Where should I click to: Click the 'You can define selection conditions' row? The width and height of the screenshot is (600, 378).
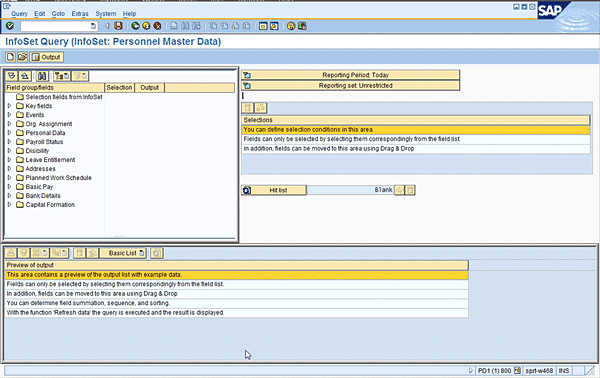click(416, 129)
